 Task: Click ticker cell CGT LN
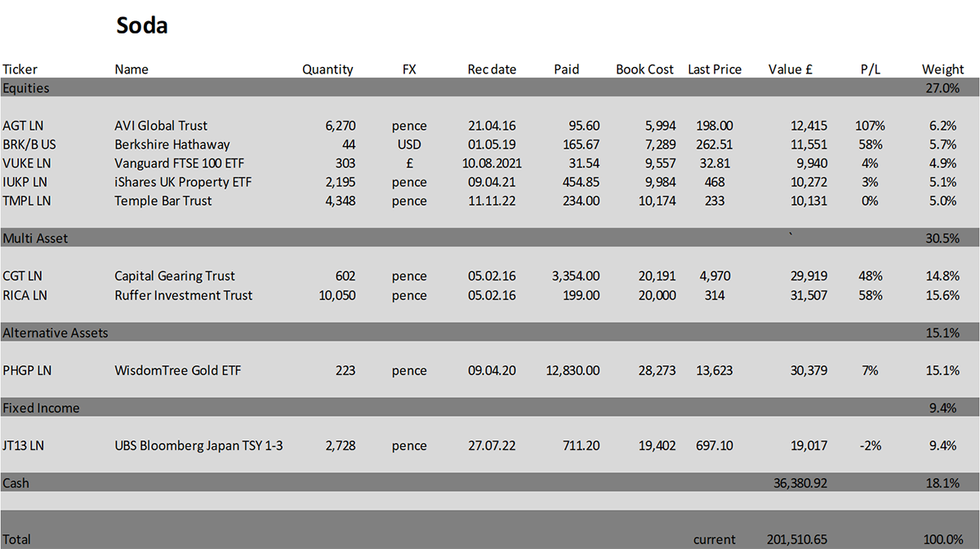pyautogui.click(x=24, y=276)
